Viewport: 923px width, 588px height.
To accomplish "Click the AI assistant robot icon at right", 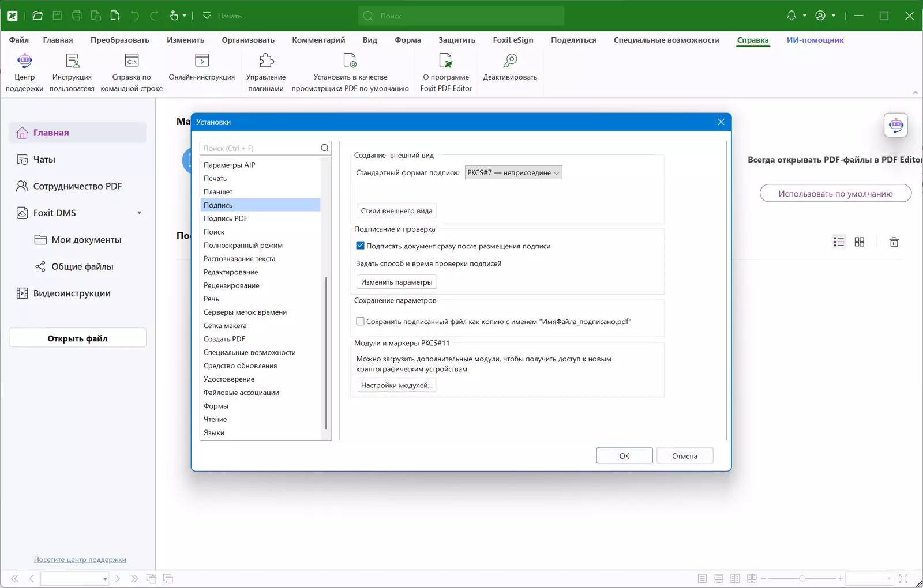I will pos(896,125).
